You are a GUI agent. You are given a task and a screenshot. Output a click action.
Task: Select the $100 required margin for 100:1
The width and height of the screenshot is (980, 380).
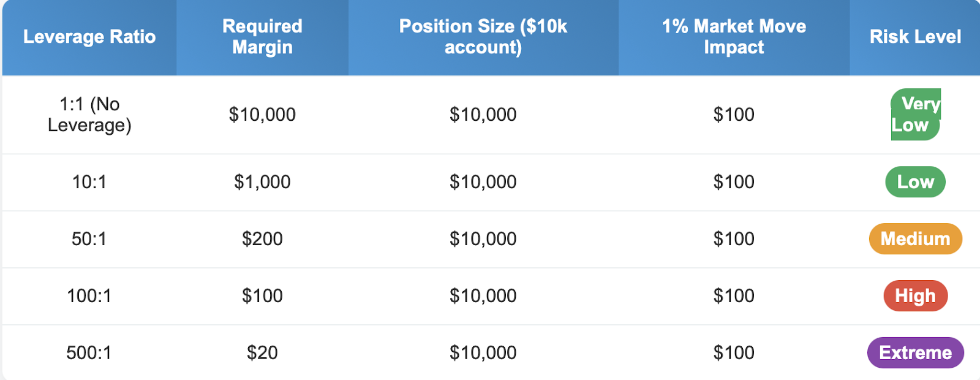262,296
